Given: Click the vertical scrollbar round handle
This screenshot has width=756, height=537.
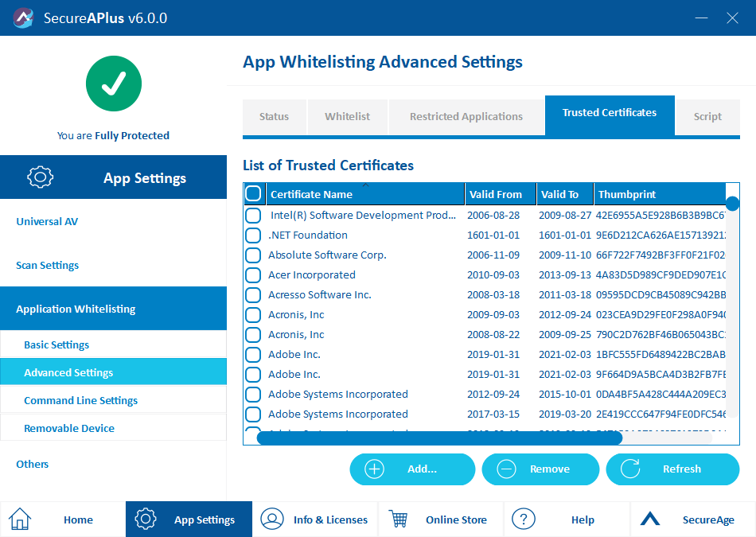Looking at the screenshot, I should (732, 204).
